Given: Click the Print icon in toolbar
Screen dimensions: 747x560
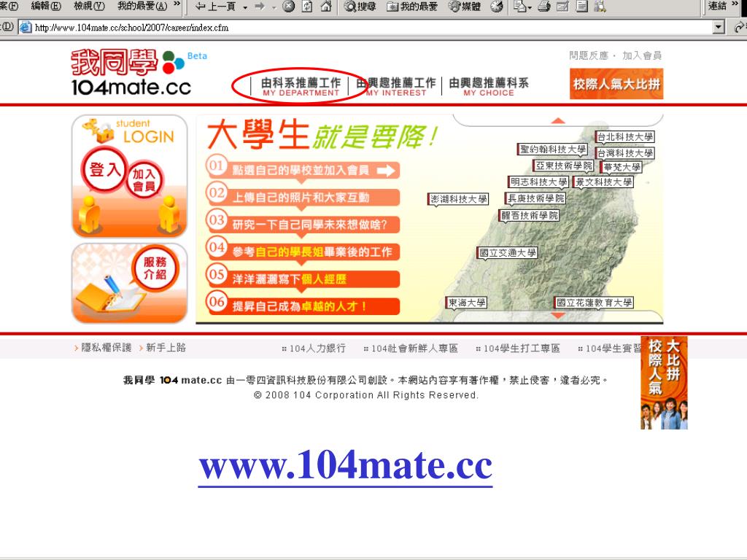Looking at the screenshot, I should (x=544, y=6).
